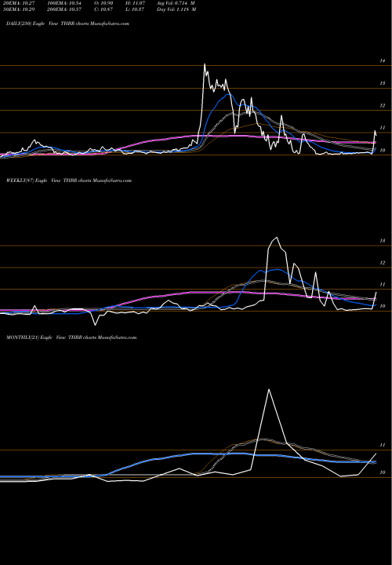
Task: Click the 11 price label on weekly chart
Action: point(383,284)
